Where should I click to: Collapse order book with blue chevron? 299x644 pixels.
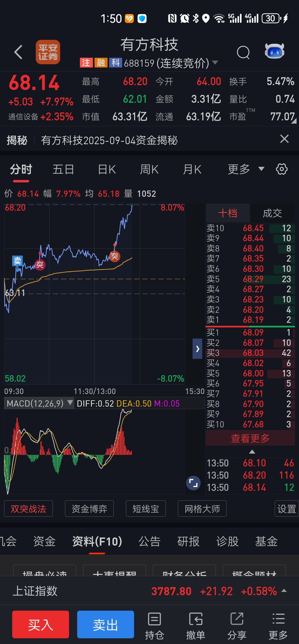tap(197, 349)
